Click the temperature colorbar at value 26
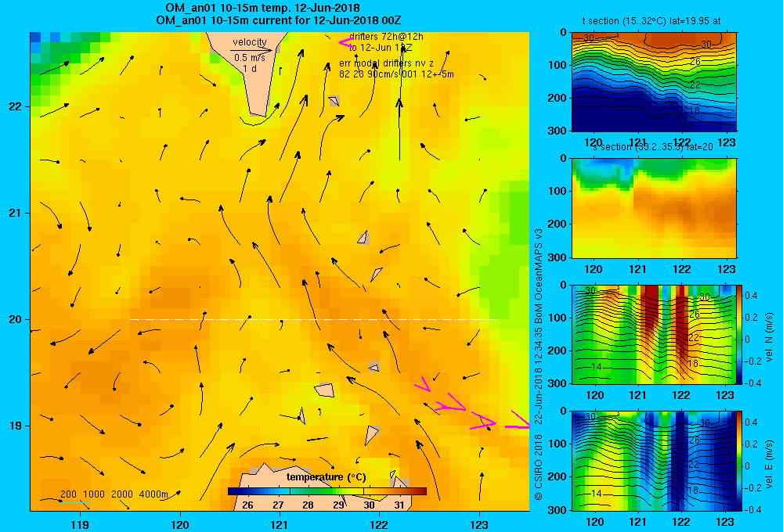The image size is (783, 532). point(247,491)
